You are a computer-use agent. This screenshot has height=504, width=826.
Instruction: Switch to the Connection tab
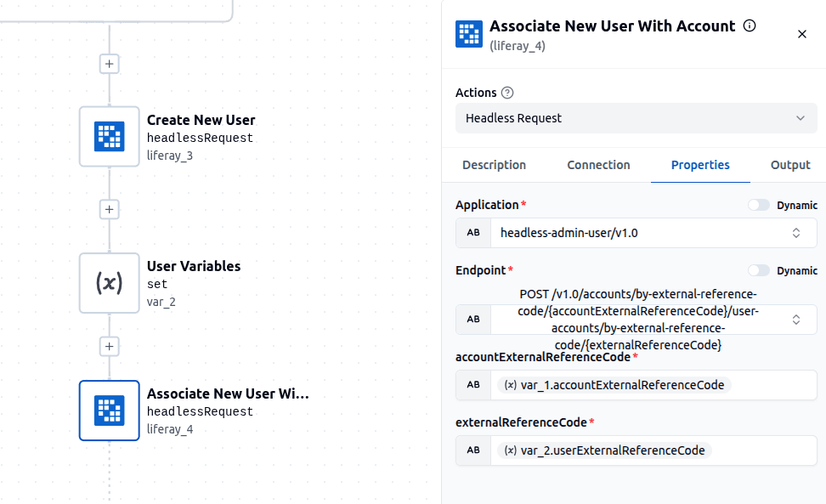coord(598,165)
